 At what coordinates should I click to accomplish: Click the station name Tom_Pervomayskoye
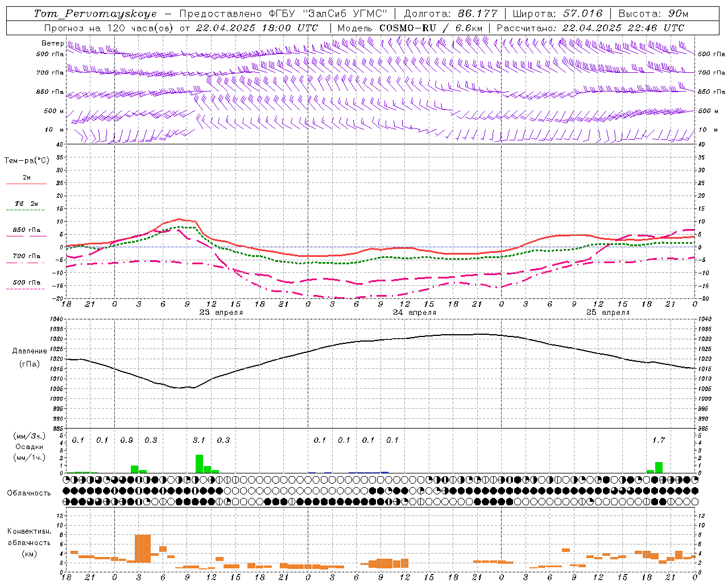click(x=95, y=14)
